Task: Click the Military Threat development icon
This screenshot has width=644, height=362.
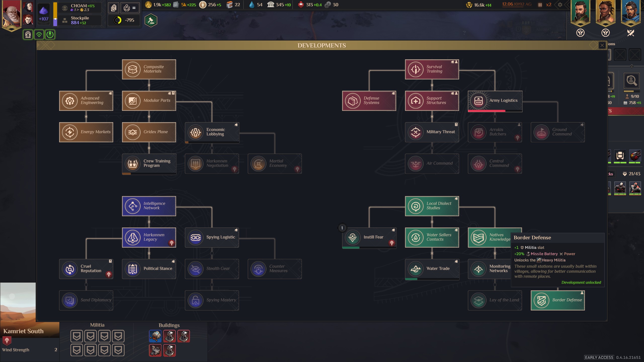Action: 416,132
